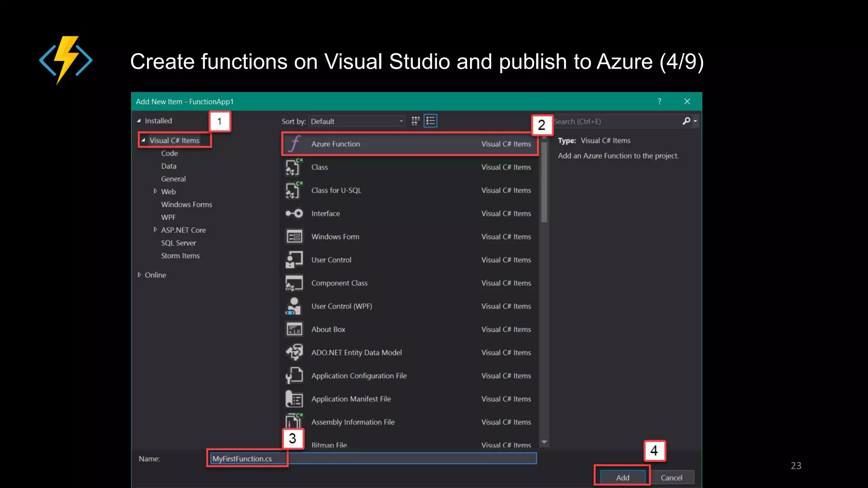Select the Azure Function row text
The width and height of the screenshot is (868, 488).
pyautogui.click(x=336, y=144)
